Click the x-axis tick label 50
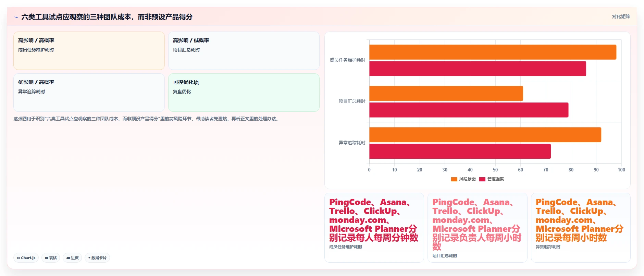 tap(495, 170)
